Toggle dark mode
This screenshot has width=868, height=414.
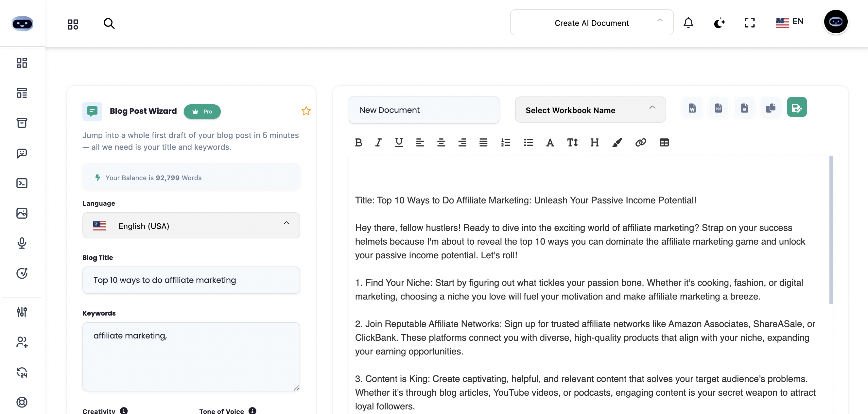(x=720, y=23)
